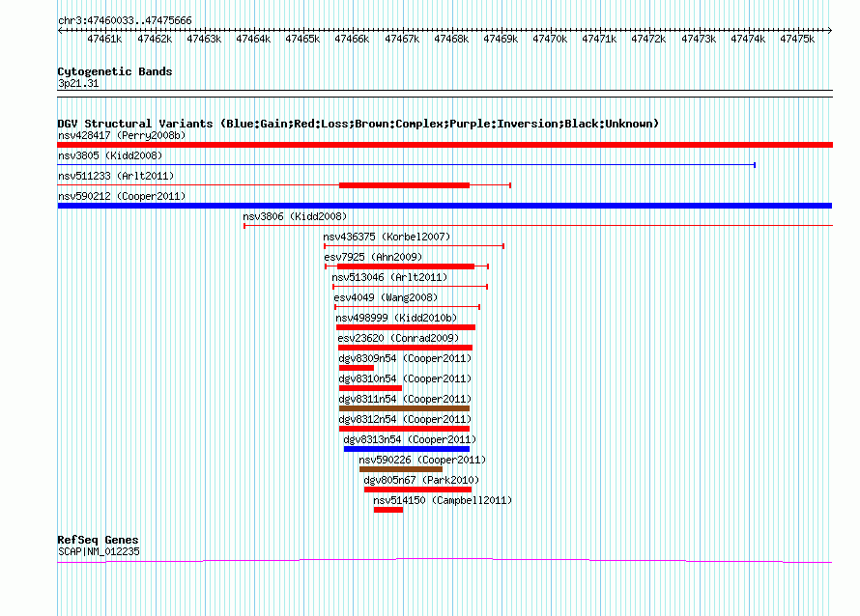Screen dimensions: 860x616
Task: Open the dgv8309n54 (Cooper2011) label
Action: pos(405,358)
